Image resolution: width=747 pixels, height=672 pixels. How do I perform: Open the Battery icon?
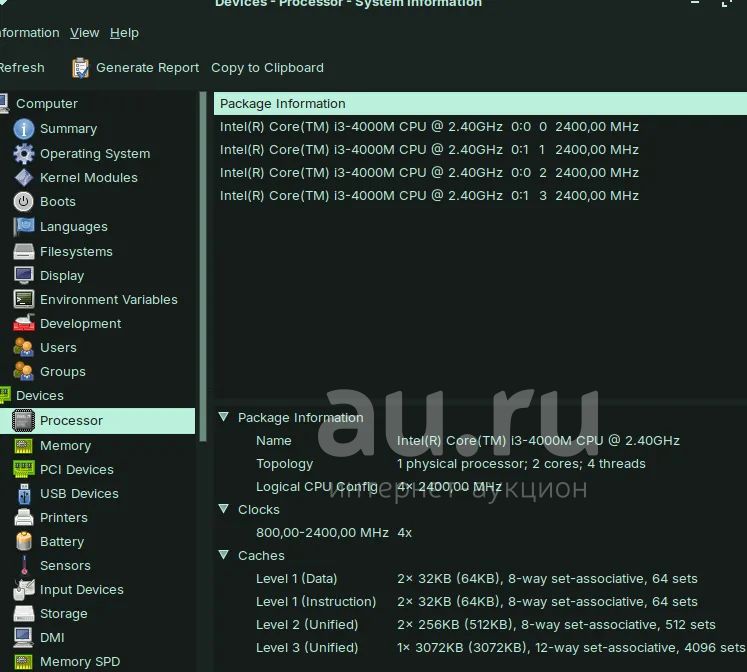23,541
